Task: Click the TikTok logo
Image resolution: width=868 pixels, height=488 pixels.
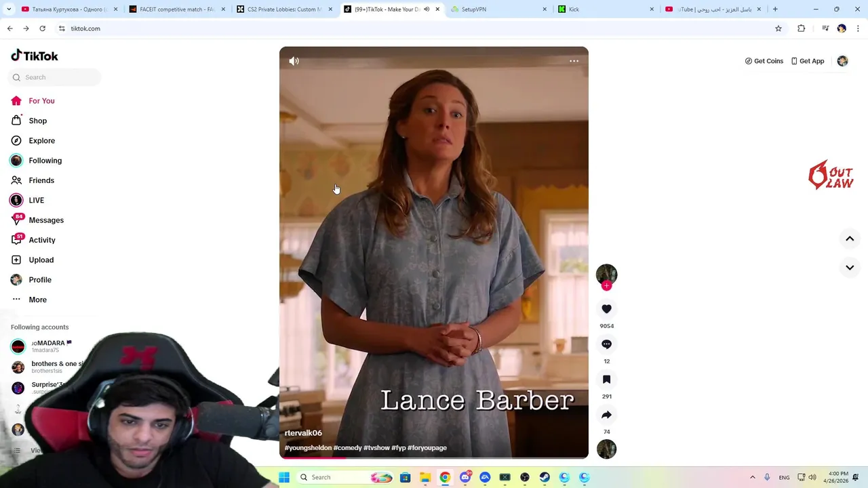Action: click(x=35, y=56)
